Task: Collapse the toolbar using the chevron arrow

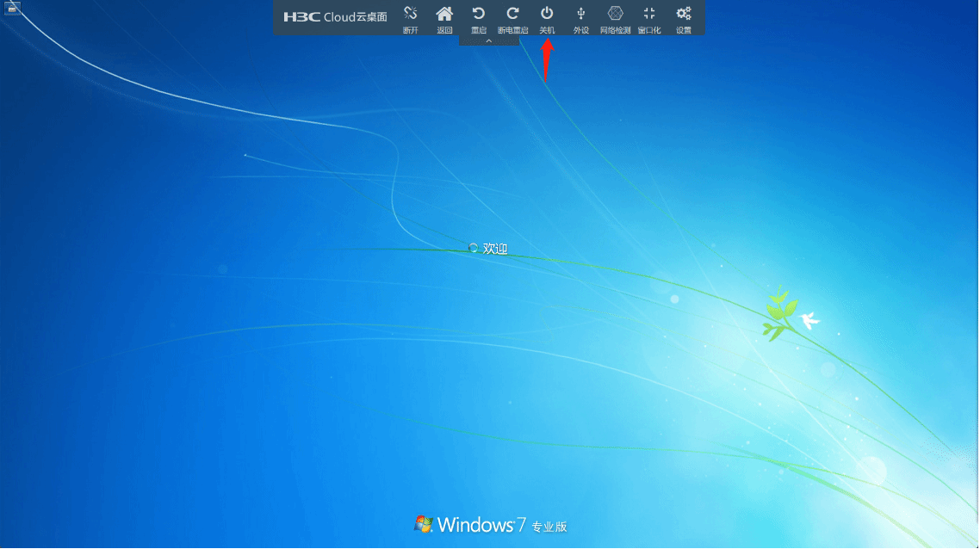Action: (x=488, y=40)
